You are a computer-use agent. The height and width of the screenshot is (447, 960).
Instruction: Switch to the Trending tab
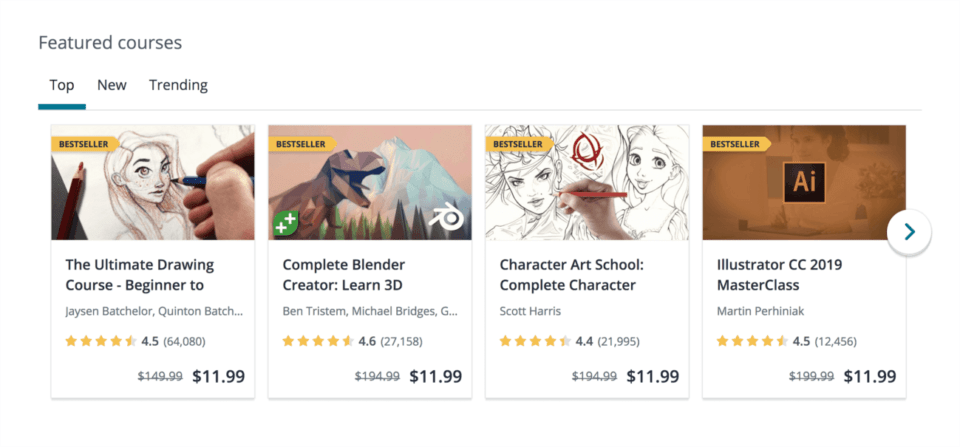coord(178,85)
